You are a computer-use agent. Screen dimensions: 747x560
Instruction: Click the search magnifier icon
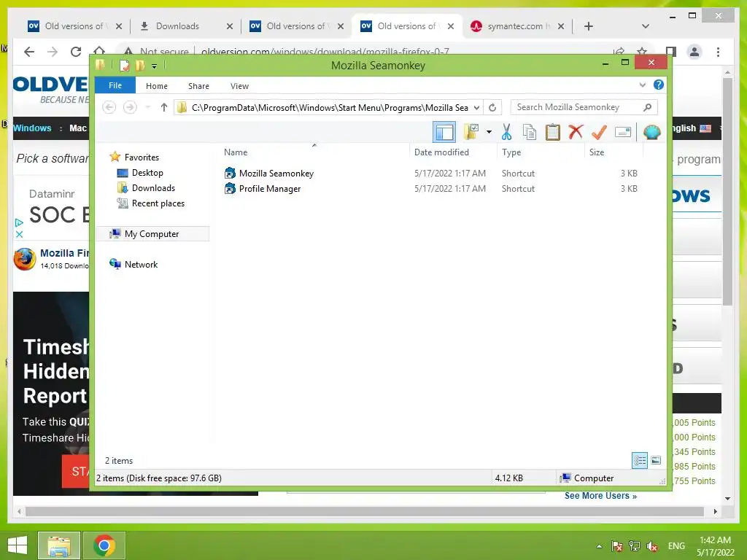[x=647, y=107]
